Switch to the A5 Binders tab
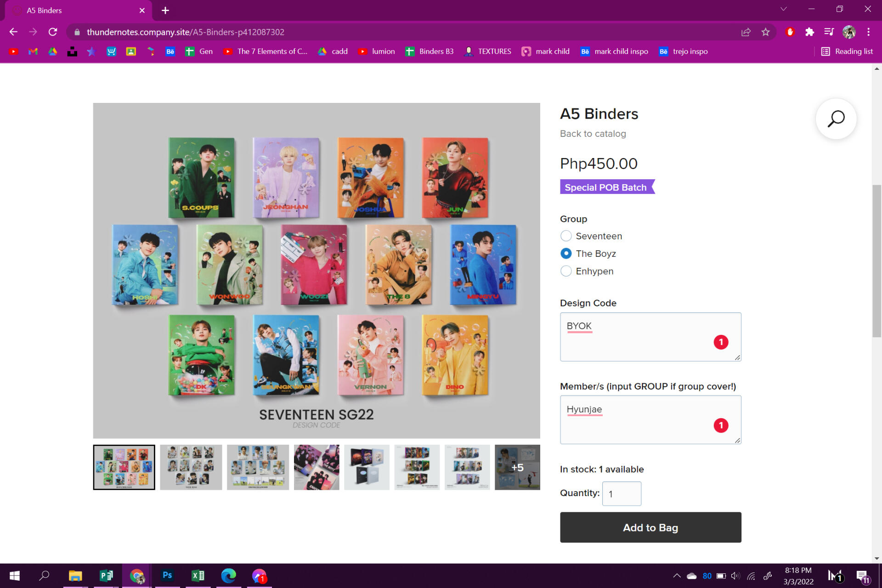The height and width of the screenshot is (588, 882). [78, 10]
